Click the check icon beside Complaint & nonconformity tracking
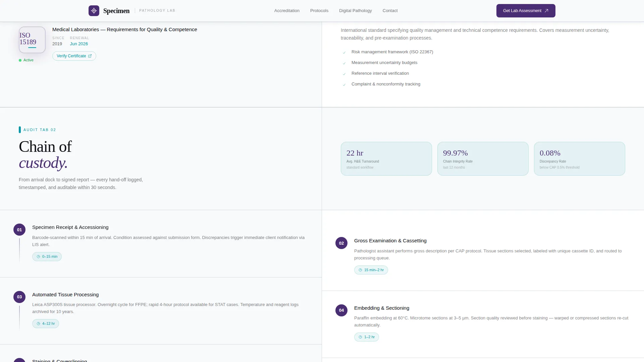Screen dimensions: 644x362 (x=344, y=84)
